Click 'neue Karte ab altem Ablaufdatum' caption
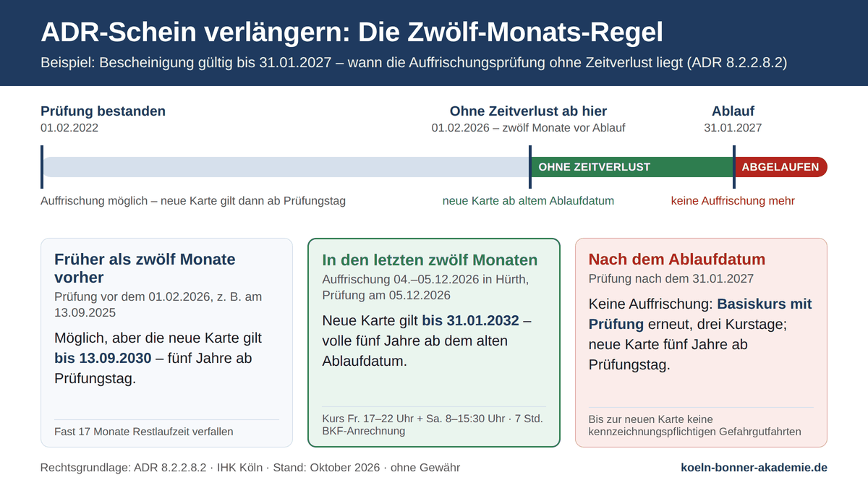Screen dimensions: 868x488 [528, 201]
